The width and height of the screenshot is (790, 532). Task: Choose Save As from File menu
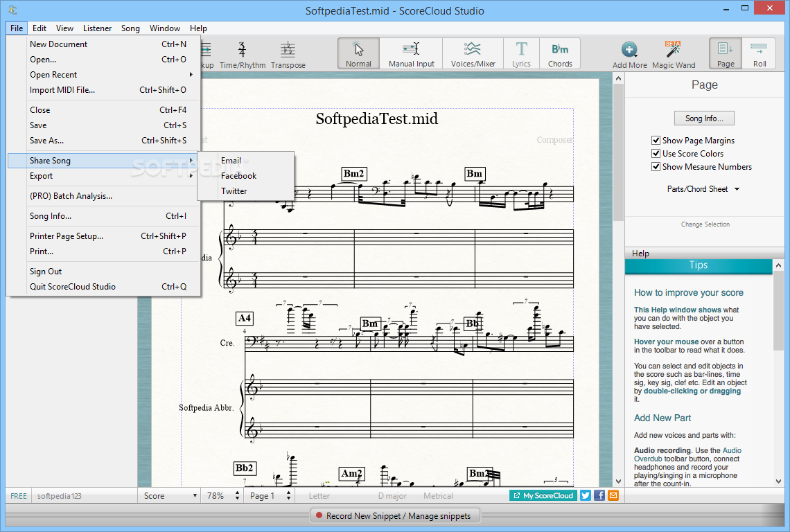[x=104, y=141]
